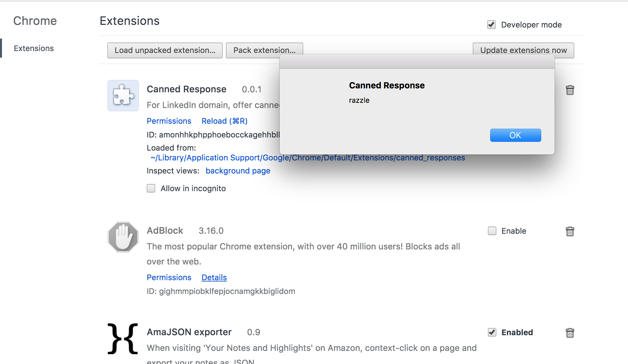Click Load unpacked extension button
The image size is (628, 364).
[x=165, y=50]
